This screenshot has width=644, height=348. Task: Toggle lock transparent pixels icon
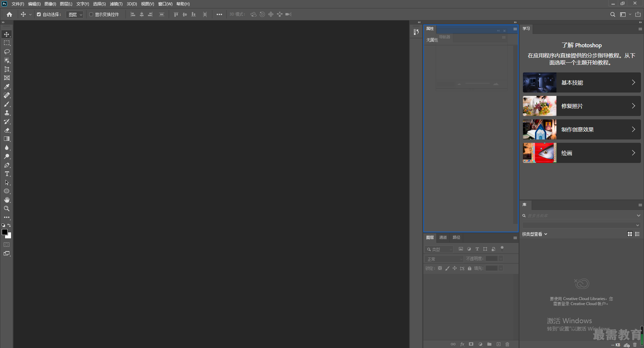[440, 268]
